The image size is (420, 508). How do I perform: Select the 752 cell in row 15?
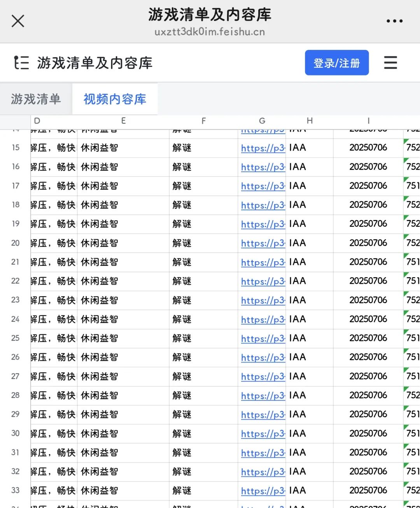(x=412, y=148)
